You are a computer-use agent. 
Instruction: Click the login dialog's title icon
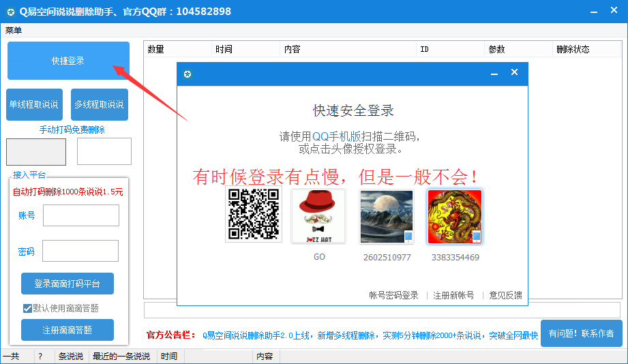[x=188, y=74]
